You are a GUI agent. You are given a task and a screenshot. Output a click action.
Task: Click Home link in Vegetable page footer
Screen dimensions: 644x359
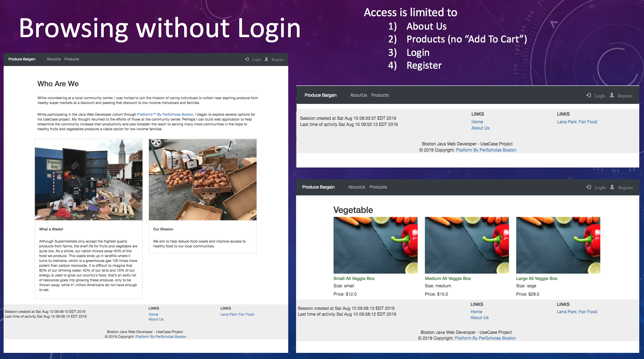coord(476,312)
